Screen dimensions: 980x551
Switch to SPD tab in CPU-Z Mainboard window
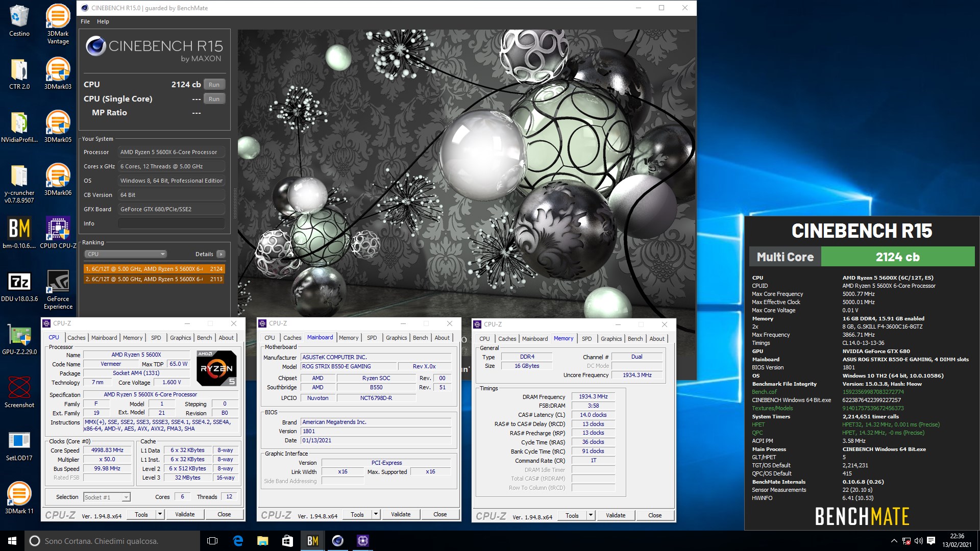pyautogui.click(x=372, y=338)
